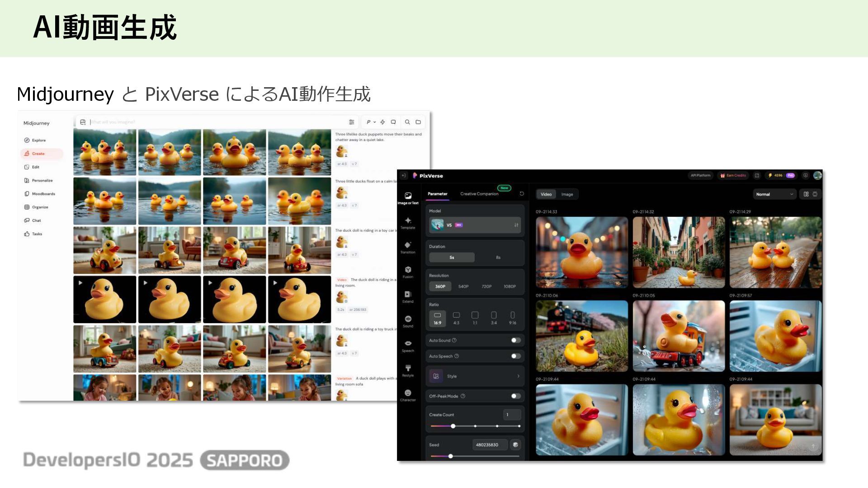Viewport: 868px width, 488px height.
Task: Choose 1:1 aspect ratio
Action: click(x=475, y=318)
